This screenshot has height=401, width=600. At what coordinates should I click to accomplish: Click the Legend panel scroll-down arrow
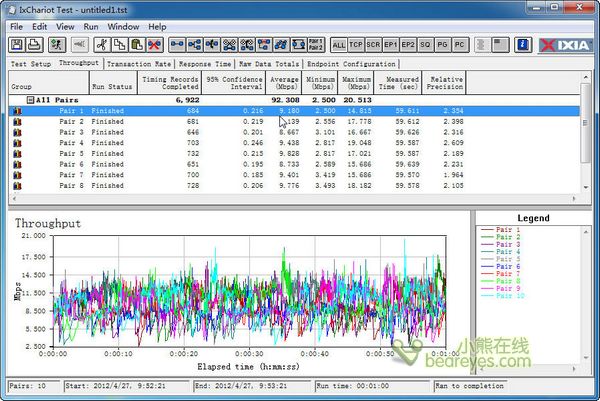coord(586,358)
